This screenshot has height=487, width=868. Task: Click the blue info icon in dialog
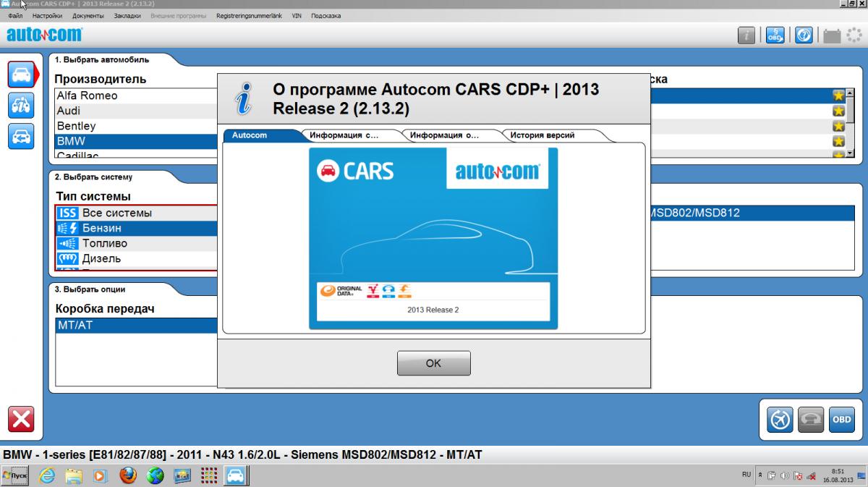(244, 98)
